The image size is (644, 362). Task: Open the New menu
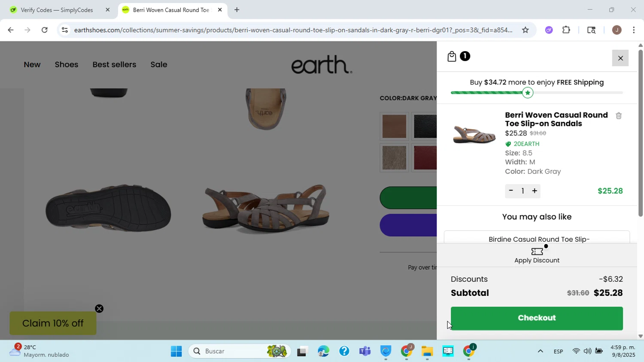click(x=32, y=64)
